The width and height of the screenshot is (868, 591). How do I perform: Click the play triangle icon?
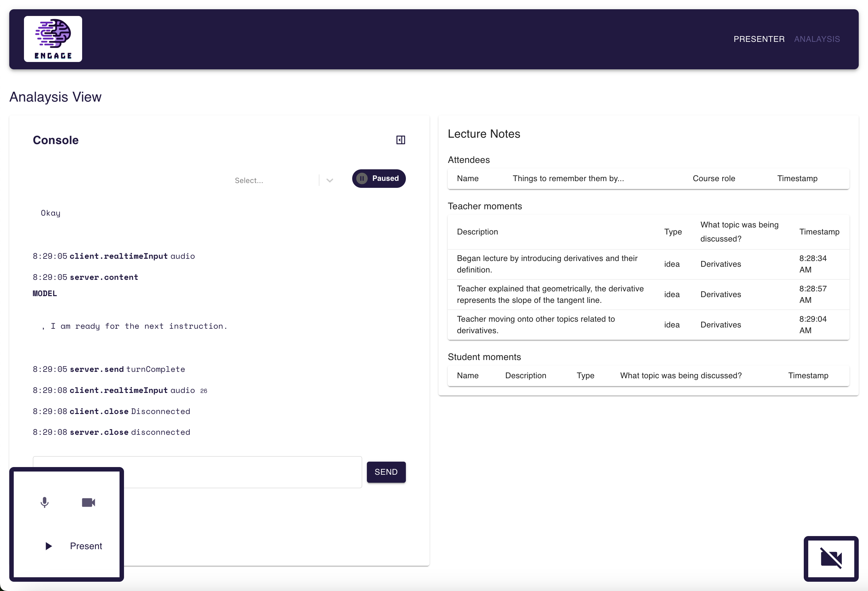tap(48, 546)
